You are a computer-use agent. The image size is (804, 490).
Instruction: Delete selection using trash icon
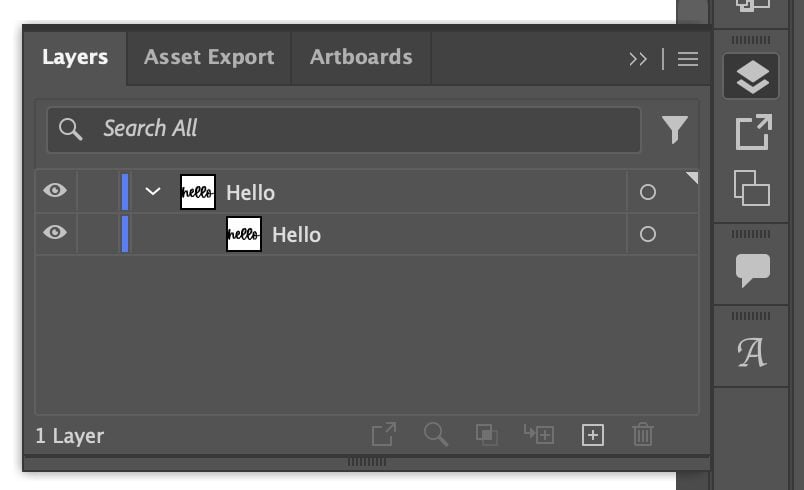[x=642, y=435]
